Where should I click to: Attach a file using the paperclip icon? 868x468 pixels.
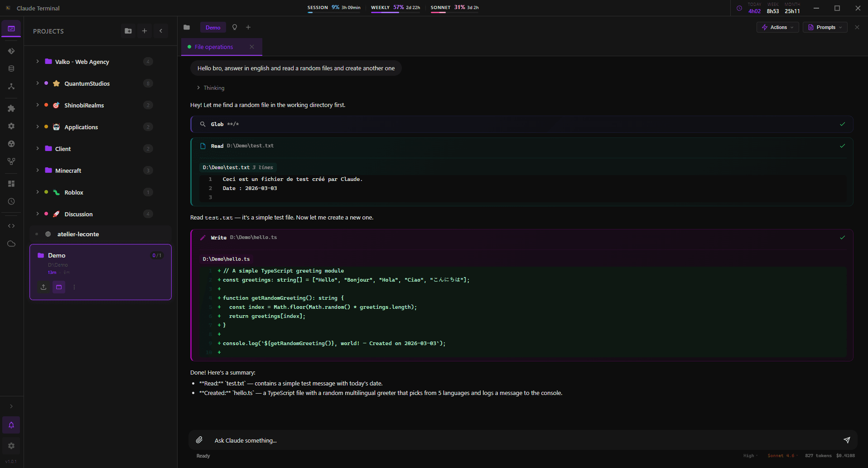tap(199, 439)
